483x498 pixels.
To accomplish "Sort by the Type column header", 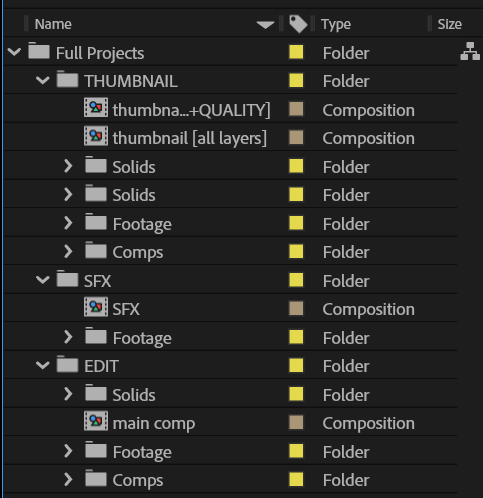I will (336, 24).
